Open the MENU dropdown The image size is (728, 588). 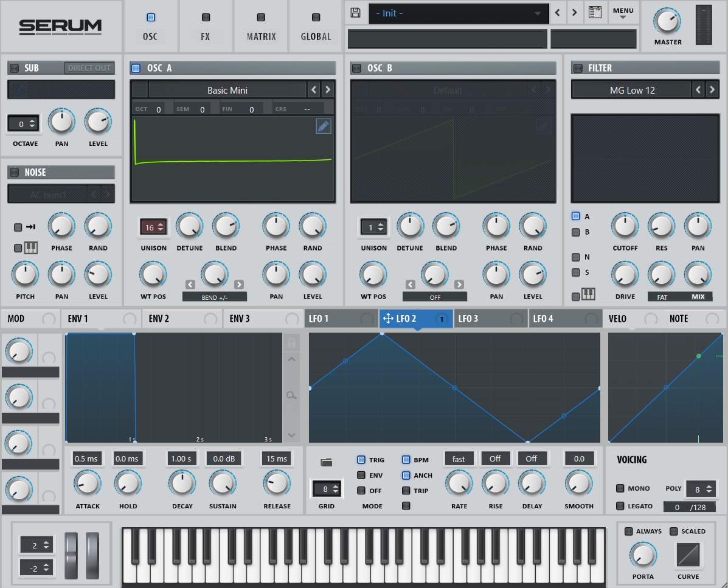[x=623, y=13]
